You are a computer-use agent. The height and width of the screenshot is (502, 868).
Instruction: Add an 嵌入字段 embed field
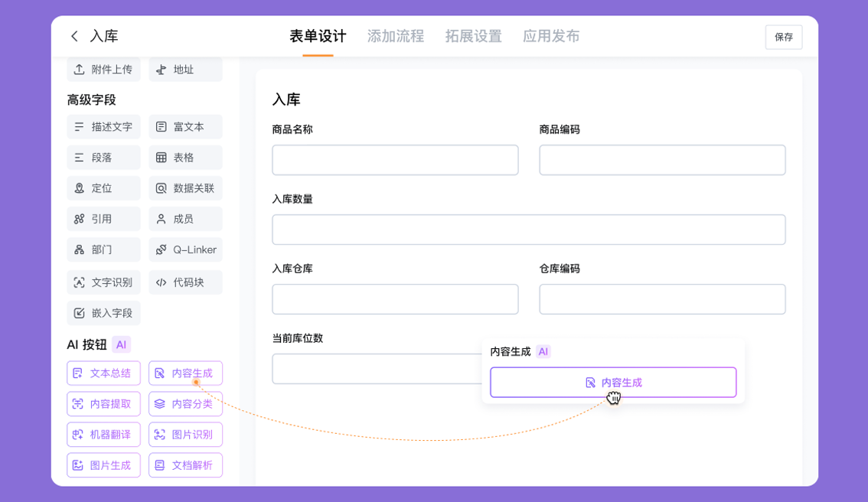click(x=103, y=312)
